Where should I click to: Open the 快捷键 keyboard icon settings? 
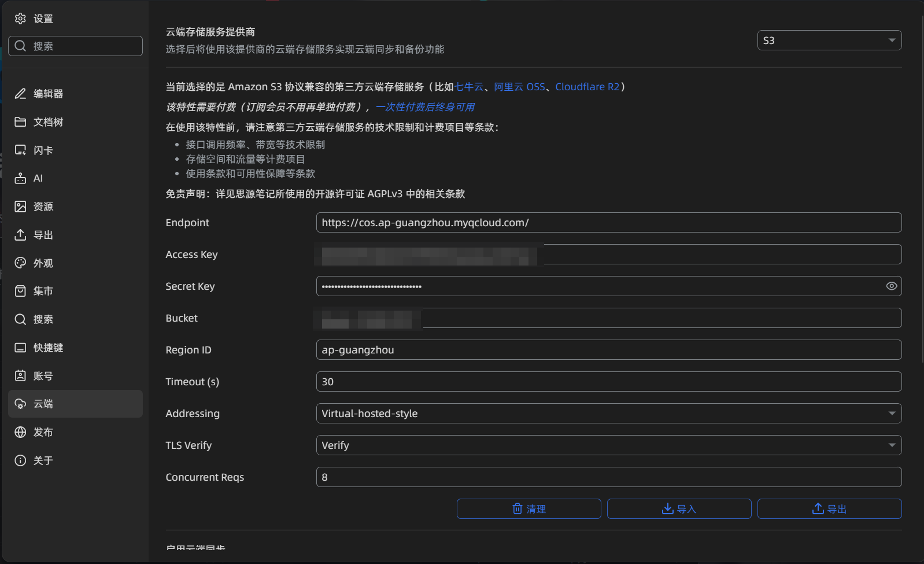tap(20, 348)
